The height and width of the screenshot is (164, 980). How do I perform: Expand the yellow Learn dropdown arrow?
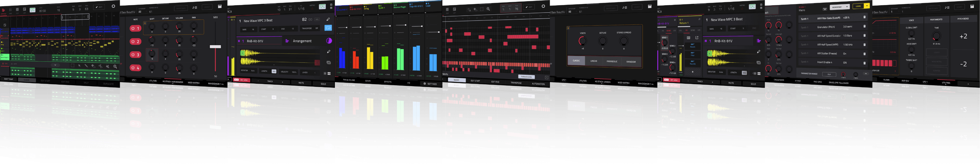click(867, 6)
